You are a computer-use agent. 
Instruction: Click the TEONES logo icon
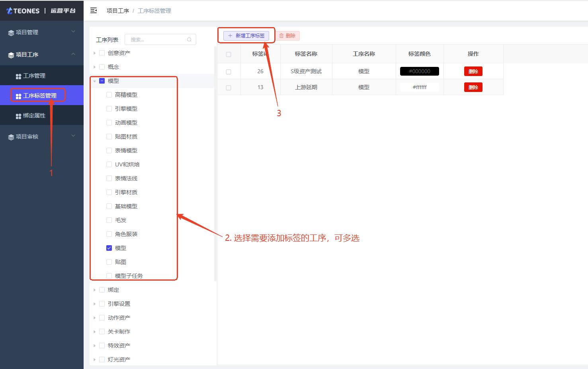tap(9, 11)
